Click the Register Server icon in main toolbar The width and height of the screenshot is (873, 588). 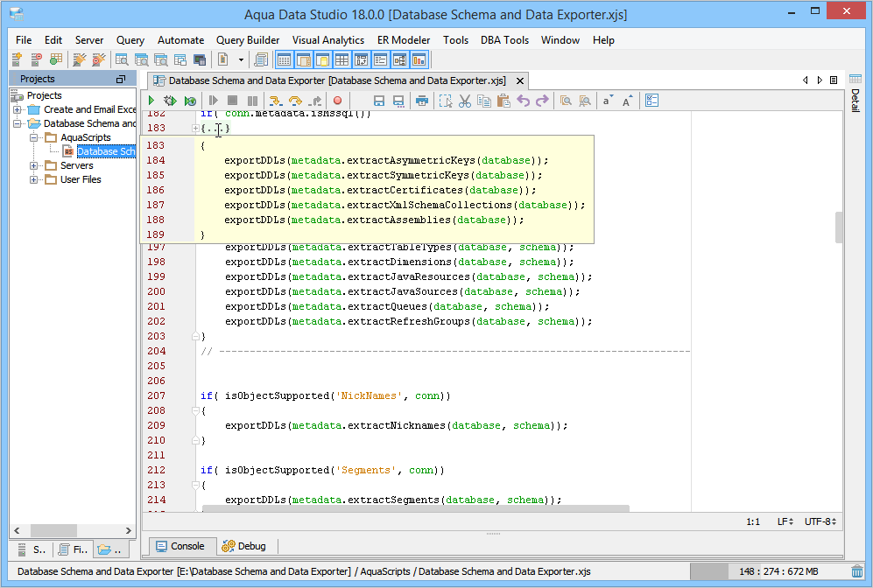[17, 59]
